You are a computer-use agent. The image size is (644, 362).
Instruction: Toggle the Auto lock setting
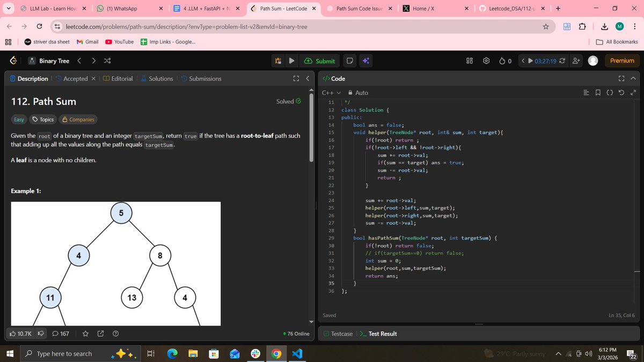coord(358,93)
